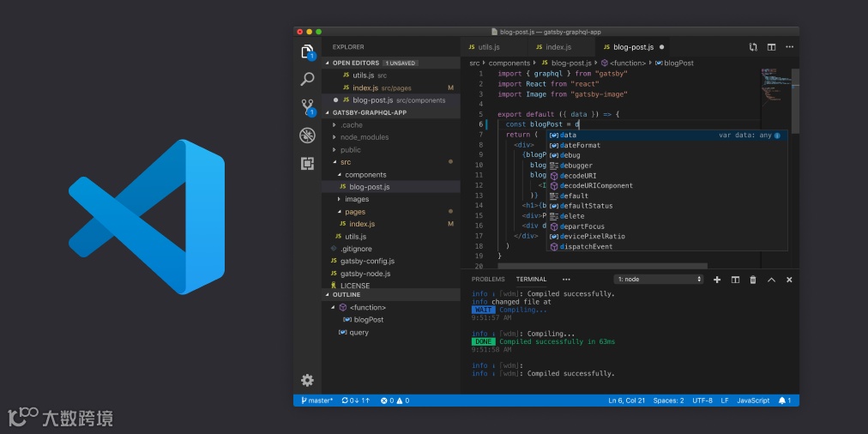Expand the node_modules folder
The height and width of the screenshot is (434, 868).
[x=391, y=137]
